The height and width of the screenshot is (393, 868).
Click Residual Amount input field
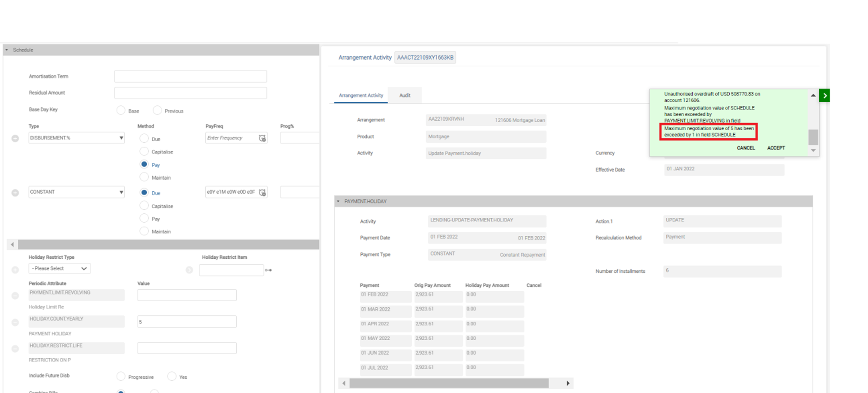[x=190, y=93]
